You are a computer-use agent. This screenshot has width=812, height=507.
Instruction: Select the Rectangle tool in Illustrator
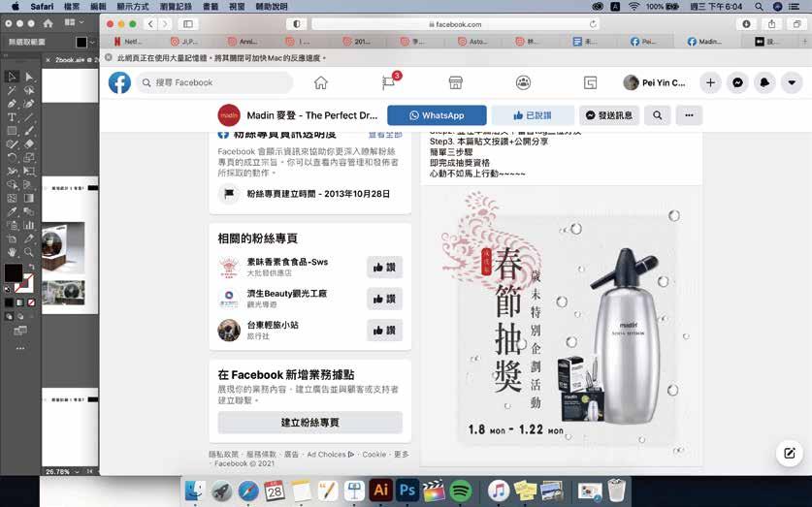point(12,131)
